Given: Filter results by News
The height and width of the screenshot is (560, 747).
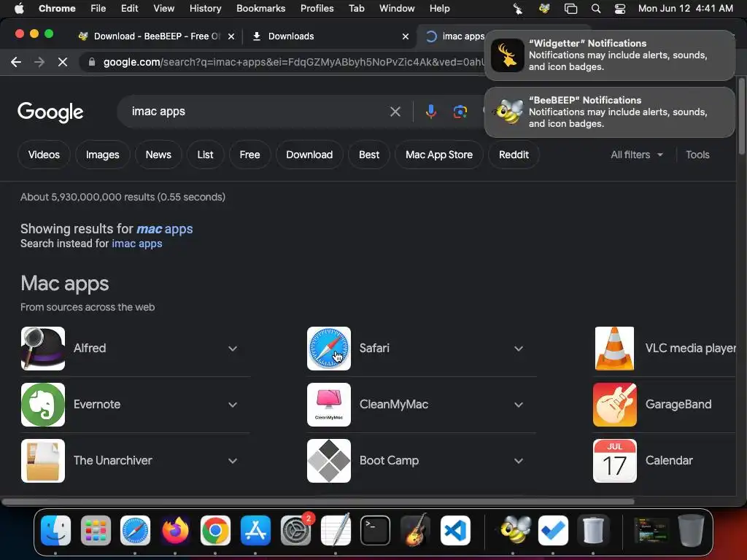Looking at the screenshot, I should [158, 155].
